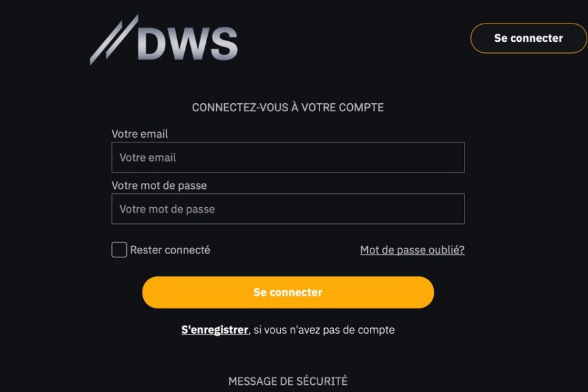Click the DWS logo lettering
The image size is (588, 392).
pyautogui.click(x=188, y=44)
